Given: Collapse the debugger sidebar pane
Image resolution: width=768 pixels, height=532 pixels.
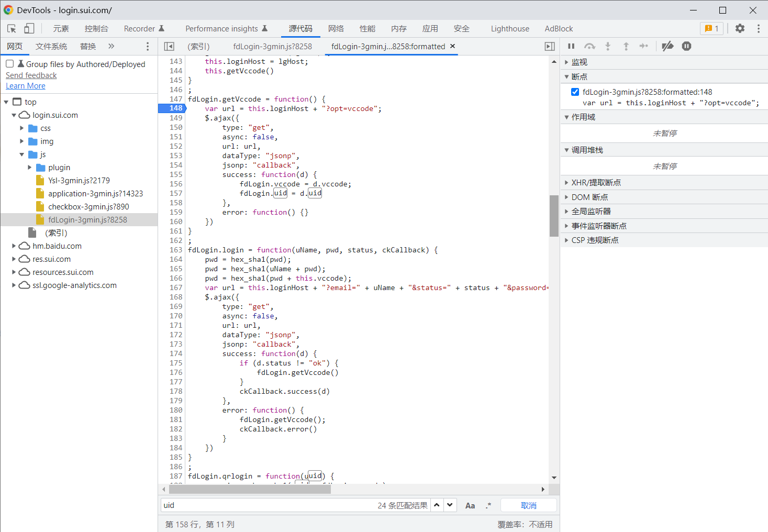Looking at the screenshot, I should tap(550, 47).
